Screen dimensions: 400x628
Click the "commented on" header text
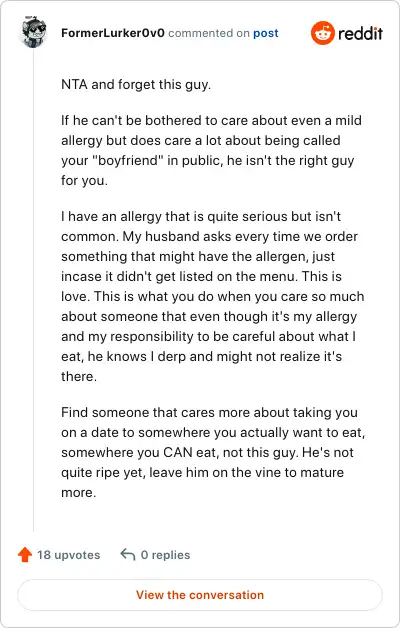(209, 33)
